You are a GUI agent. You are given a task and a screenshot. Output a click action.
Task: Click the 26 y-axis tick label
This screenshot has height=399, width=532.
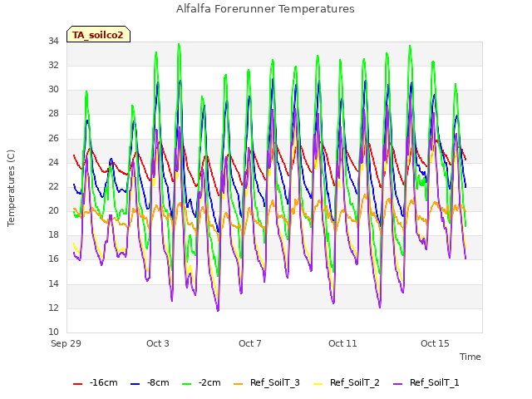(x=53, y=139)
